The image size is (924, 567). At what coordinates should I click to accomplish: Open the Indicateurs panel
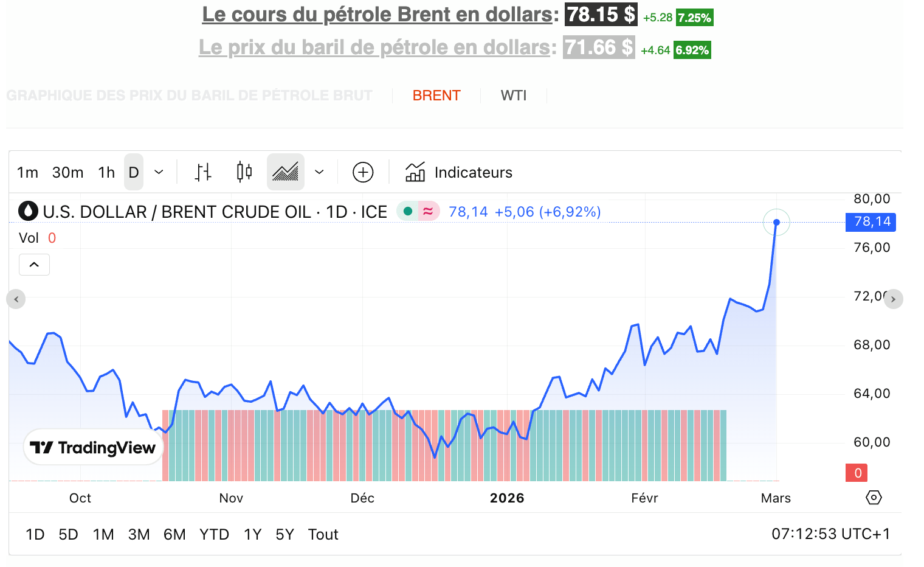pos(458,172)
